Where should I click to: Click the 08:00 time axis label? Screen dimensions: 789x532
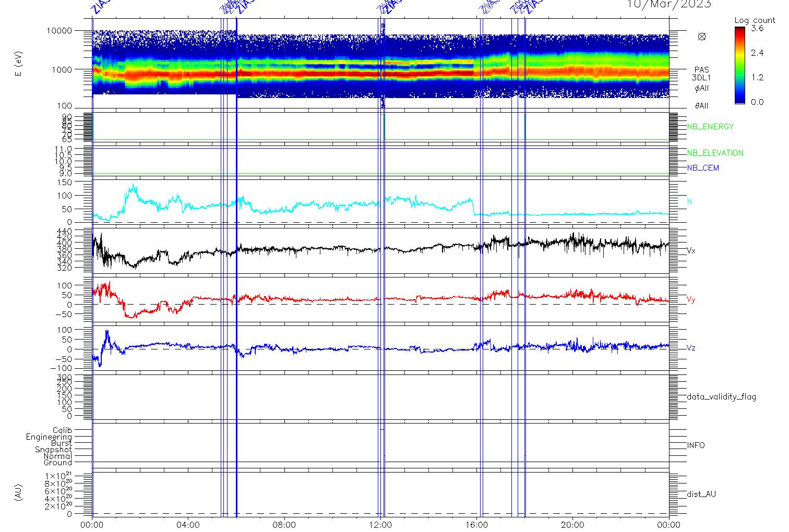tap(284, 525)
